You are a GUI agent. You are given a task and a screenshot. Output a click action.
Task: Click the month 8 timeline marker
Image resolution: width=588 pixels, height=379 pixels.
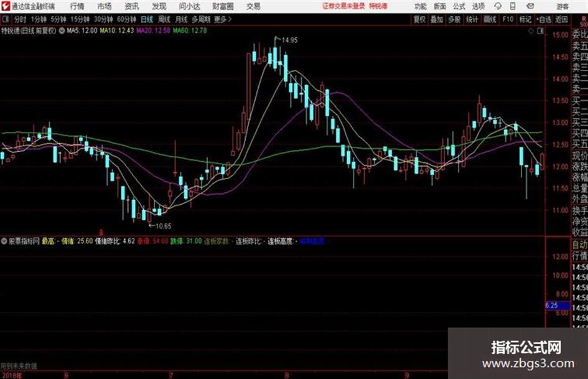click(x=287, y=375)
